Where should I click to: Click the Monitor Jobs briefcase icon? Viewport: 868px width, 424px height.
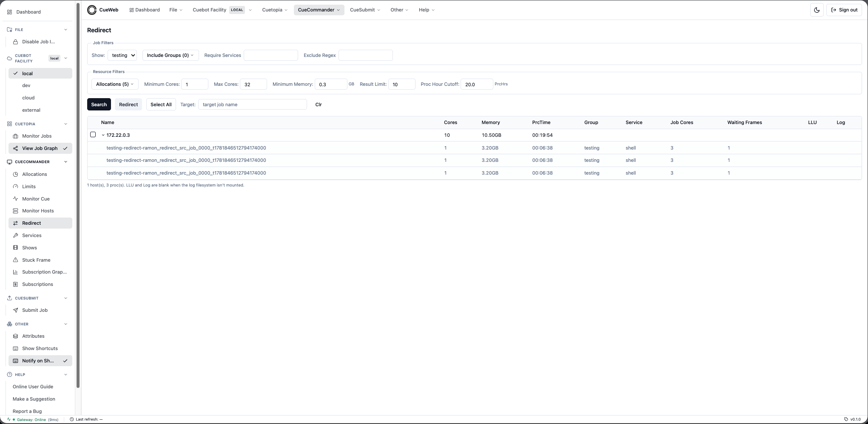click(16, 136)
